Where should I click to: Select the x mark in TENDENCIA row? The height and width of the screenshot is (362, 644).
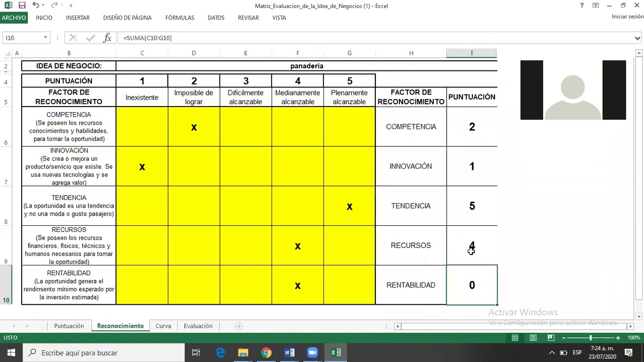[349, 206]
